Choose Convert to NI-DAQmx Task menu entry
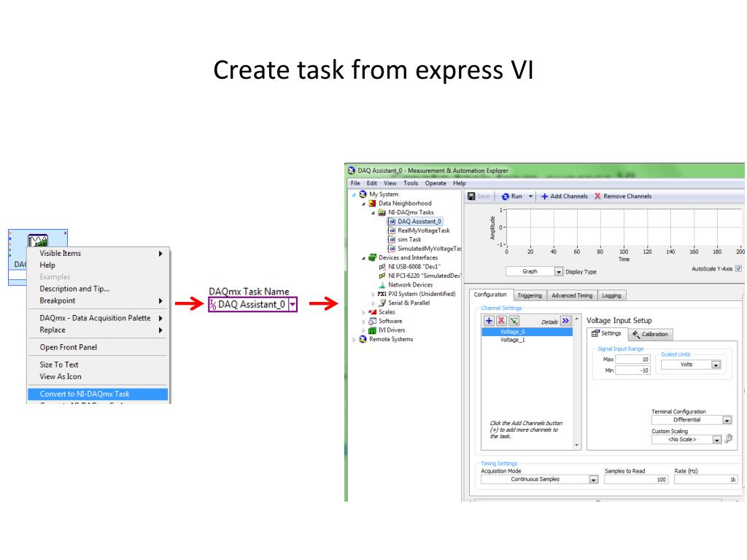Screen dimensions: 747x560 [x=98, y=394]
